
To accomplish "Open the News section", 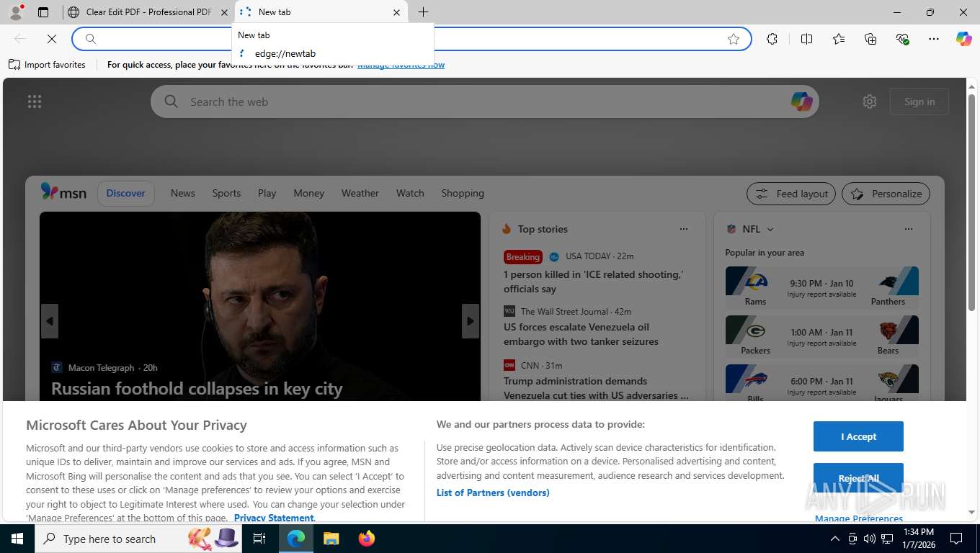I will (183, 193).
